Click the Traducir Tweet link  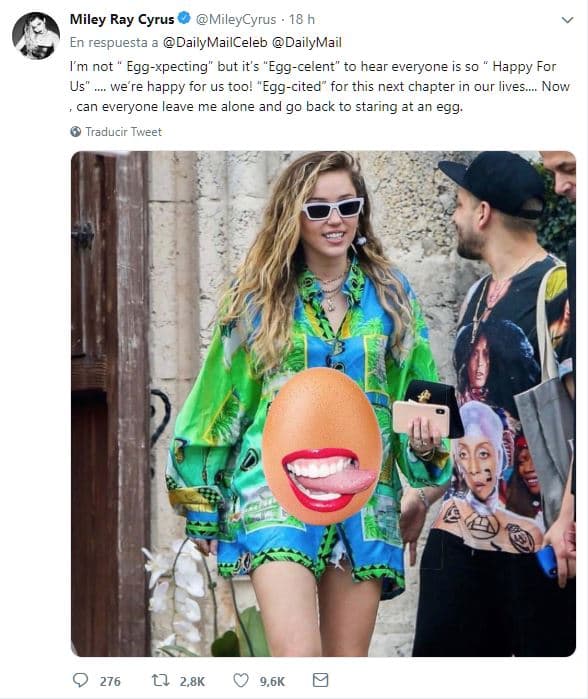pos(123,132)
